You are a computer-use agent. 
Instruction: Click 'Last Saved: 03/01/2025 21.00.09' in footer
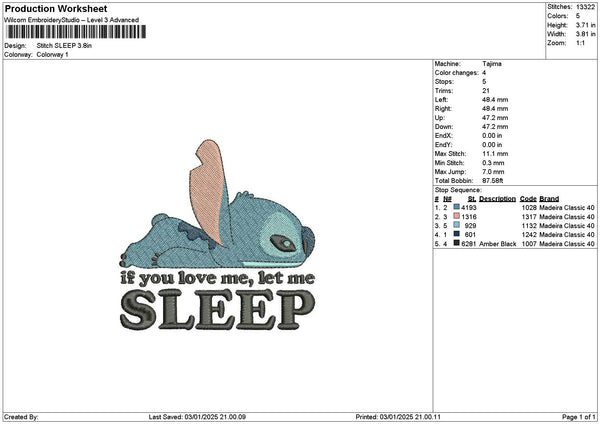coord(197,417)
